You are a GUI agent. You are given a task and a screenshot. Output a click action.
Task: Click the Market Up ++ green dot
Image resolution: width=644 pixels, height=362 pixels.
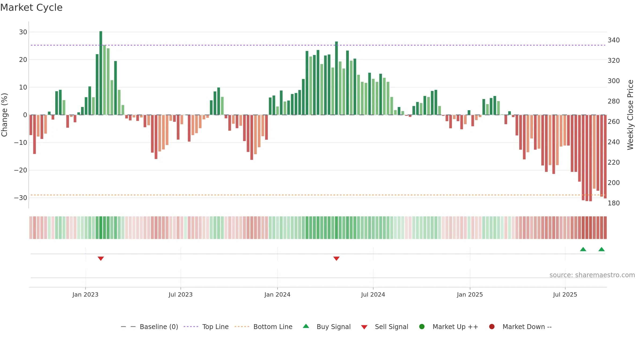click(x=422, y=327)
